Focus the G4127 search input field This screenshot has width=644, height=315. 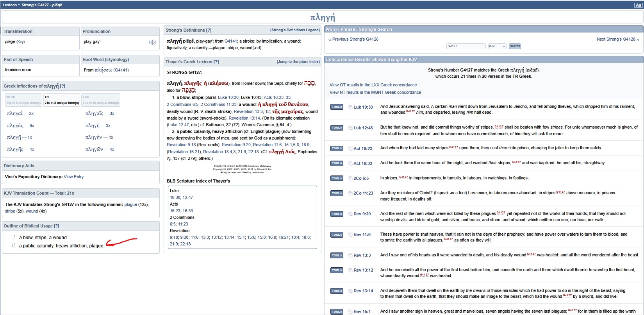pyautogui.click(x=466, y=46)
